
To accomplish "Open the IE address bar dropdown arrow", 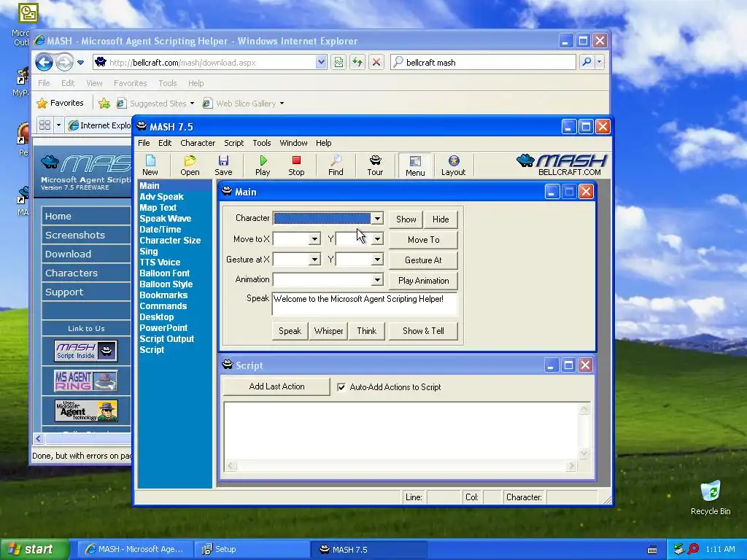I will [x=321, y=62].
